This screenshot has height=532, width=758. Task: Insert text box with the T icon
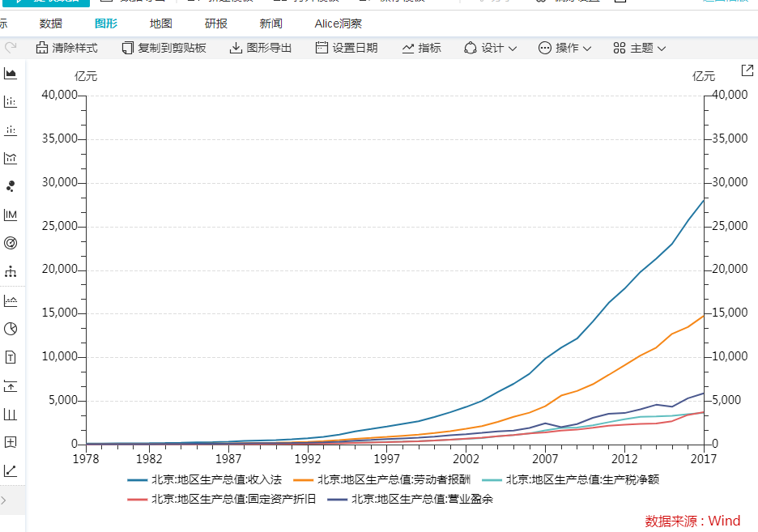tap(11, 358)
